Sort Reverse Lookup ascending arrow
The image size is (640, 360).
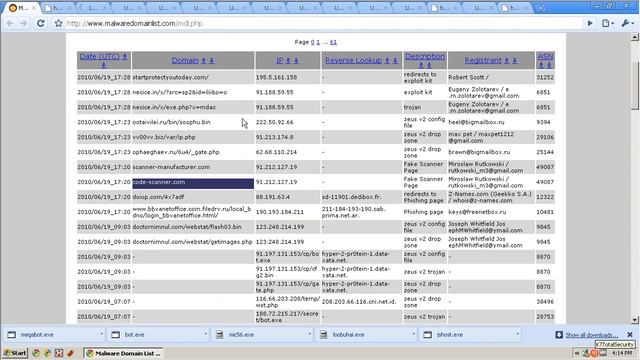click(387, 60)
